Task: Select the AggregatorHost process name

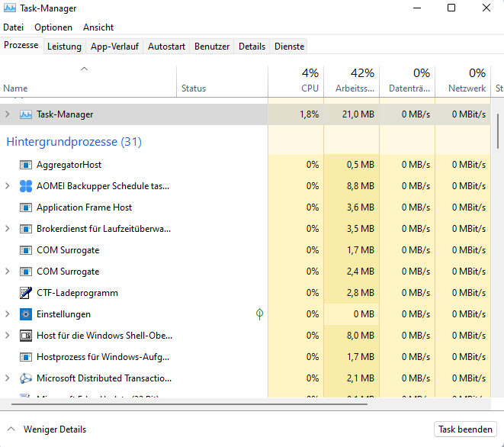Action: tap(69, 165)
